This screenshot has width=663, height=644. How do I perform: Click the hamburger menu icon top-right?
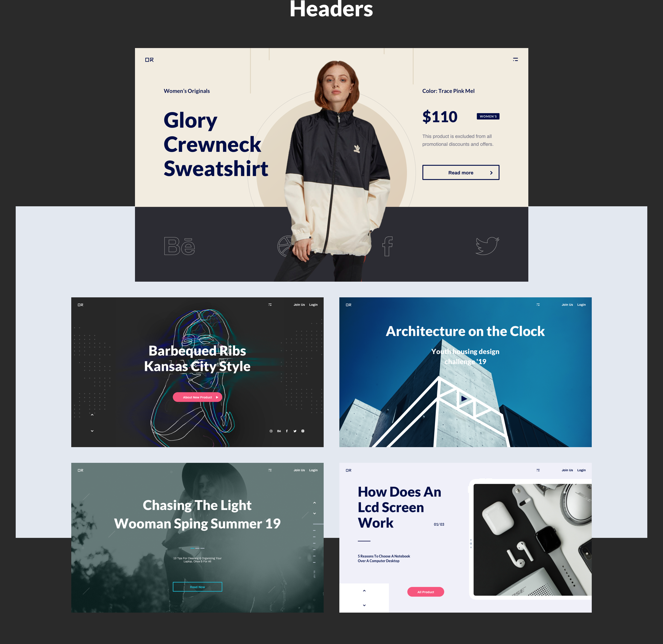[515, 59]
